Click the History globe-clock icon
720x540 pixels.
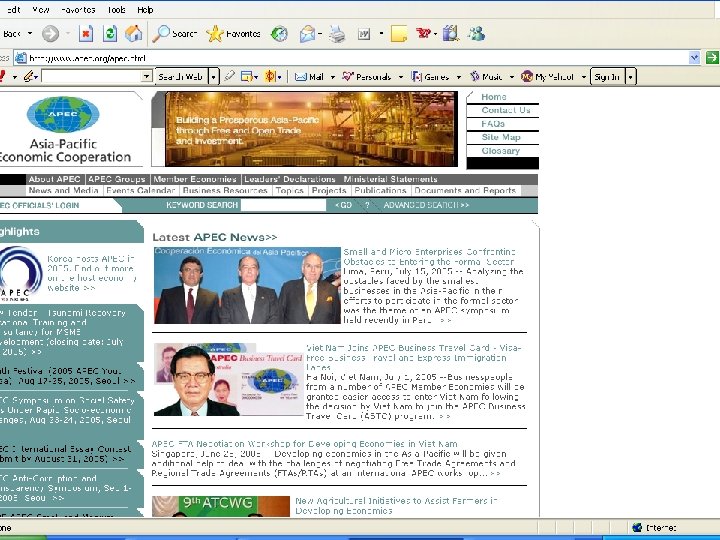click(279, 34)
